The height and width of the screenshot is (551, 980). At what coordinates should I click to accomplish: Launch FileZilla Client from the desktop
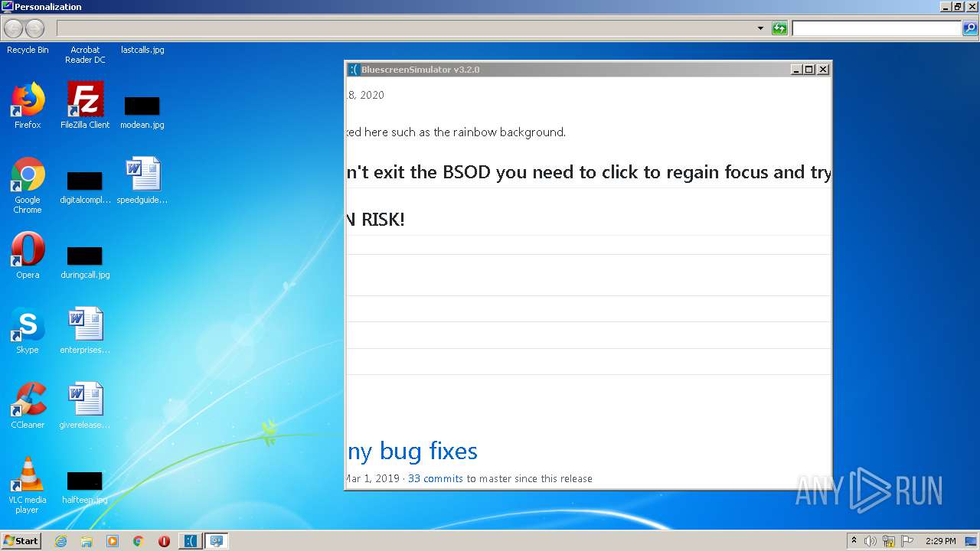coord(85,106)
